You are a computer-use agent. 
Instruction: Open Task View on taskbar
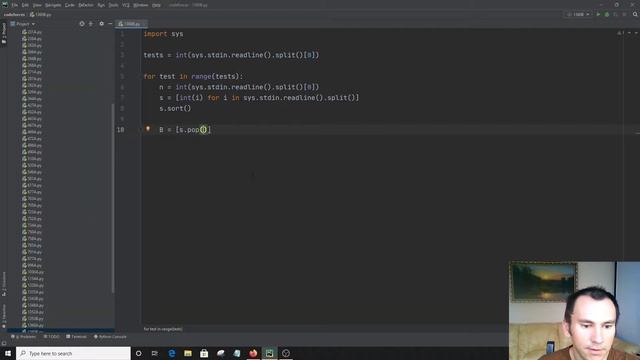(x=155, y=353)
